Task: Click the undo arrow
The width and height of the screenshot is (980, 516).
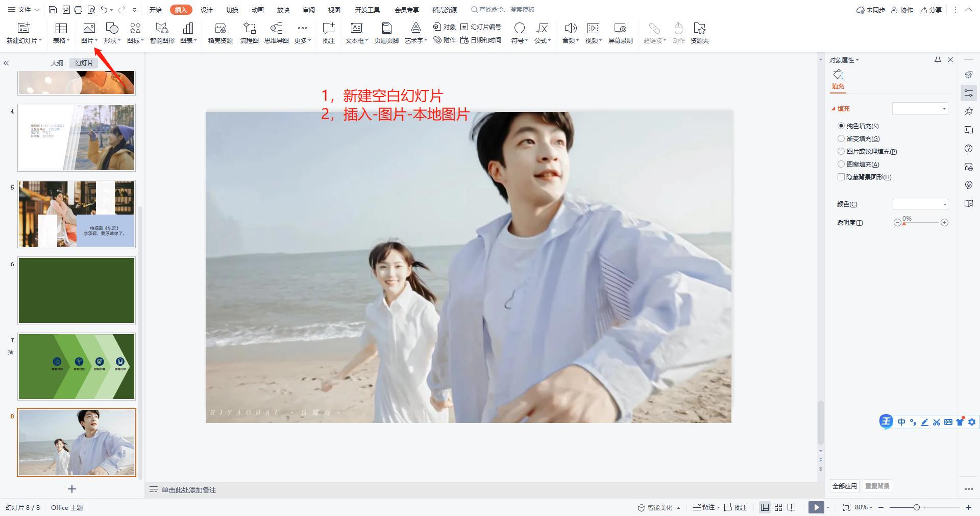Action: (104, 10)
